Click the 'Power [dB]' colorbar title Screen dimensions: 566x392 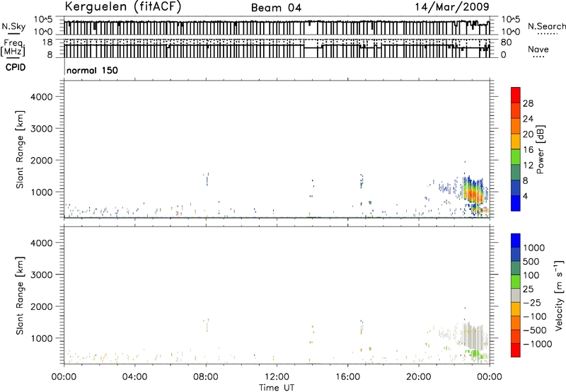tap(540, 149)
